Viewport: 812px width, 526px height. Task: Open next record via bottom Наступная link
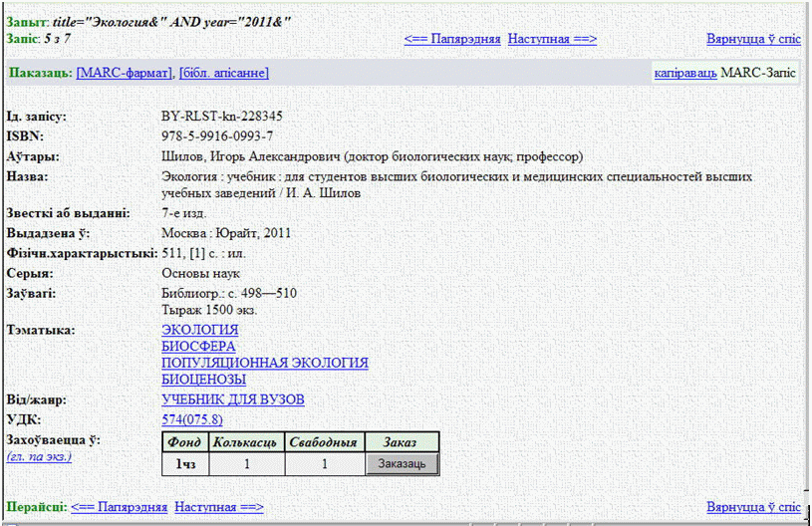[x=218, y=507]
